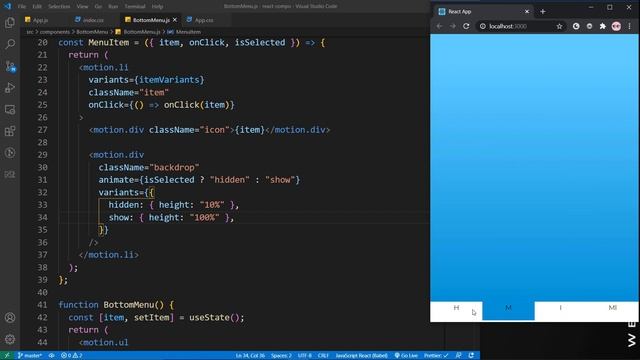Open the Terminal menu
Image resolution: width=640 pixels, height=360 pixels.
tap(135, 7)
